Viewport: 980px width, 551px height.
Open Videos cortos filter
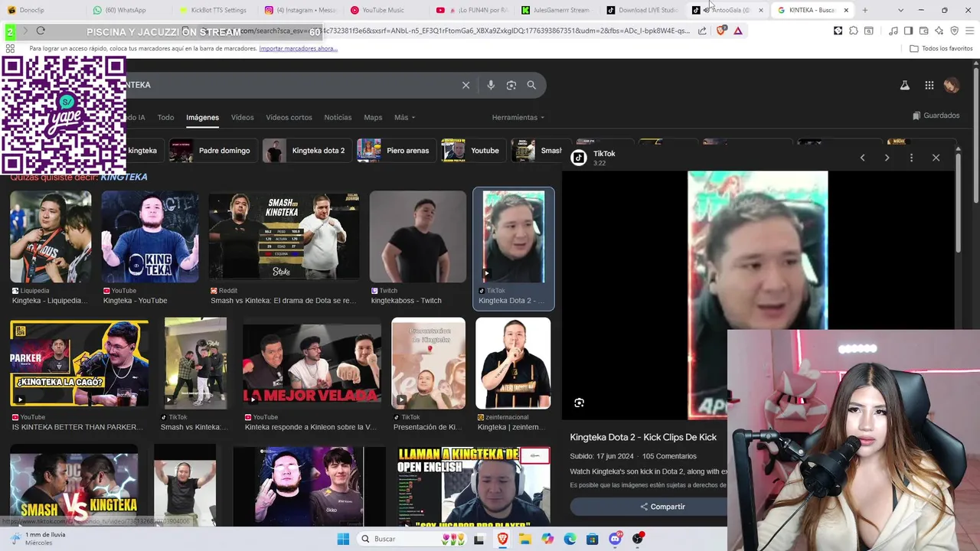coord(289,118)
